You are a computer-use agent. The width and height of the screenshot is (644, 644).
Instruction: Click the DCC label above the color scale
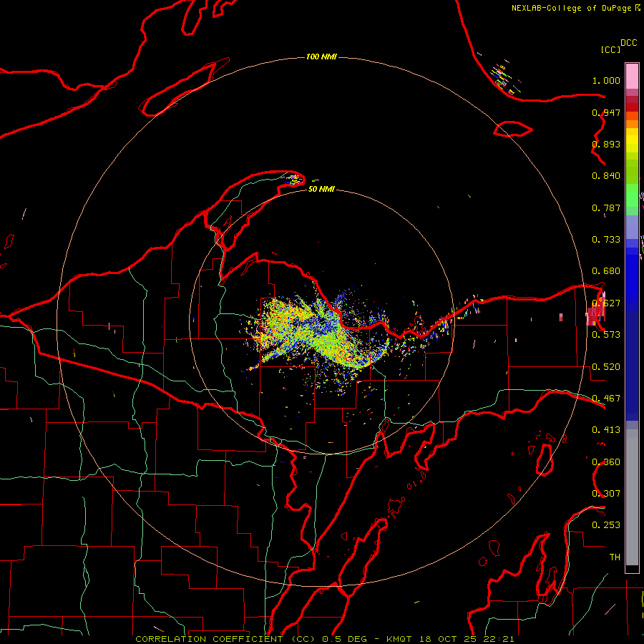point(629,43)
